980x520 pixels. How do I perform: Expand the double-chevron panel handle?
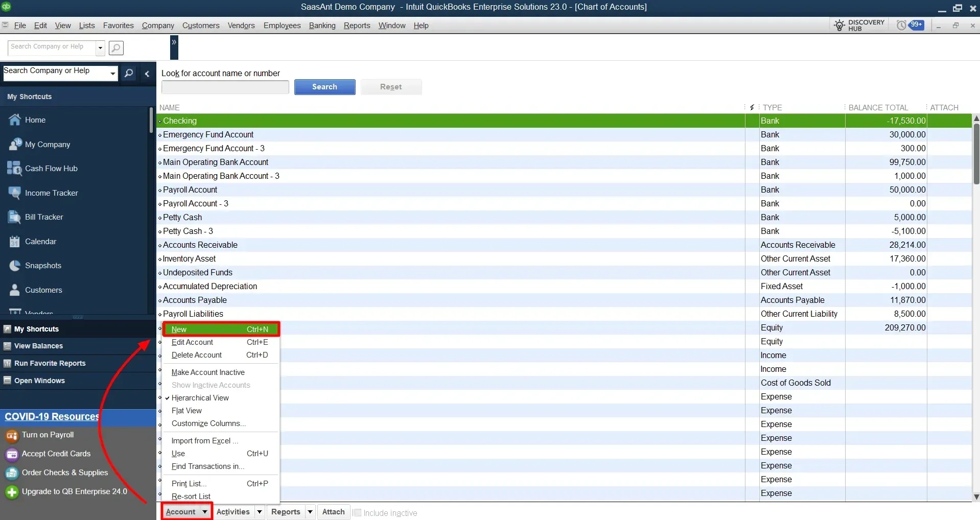pos(174,48)
